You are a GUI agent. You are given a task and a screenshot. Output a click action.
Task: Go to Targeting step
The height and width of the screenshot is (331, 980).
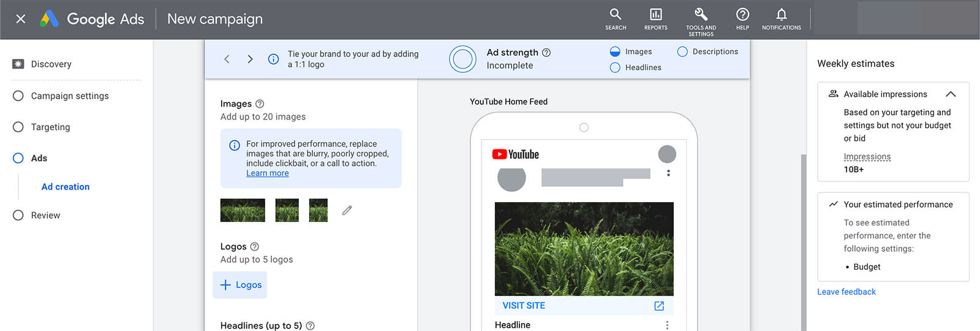click(x=42, y=127)
